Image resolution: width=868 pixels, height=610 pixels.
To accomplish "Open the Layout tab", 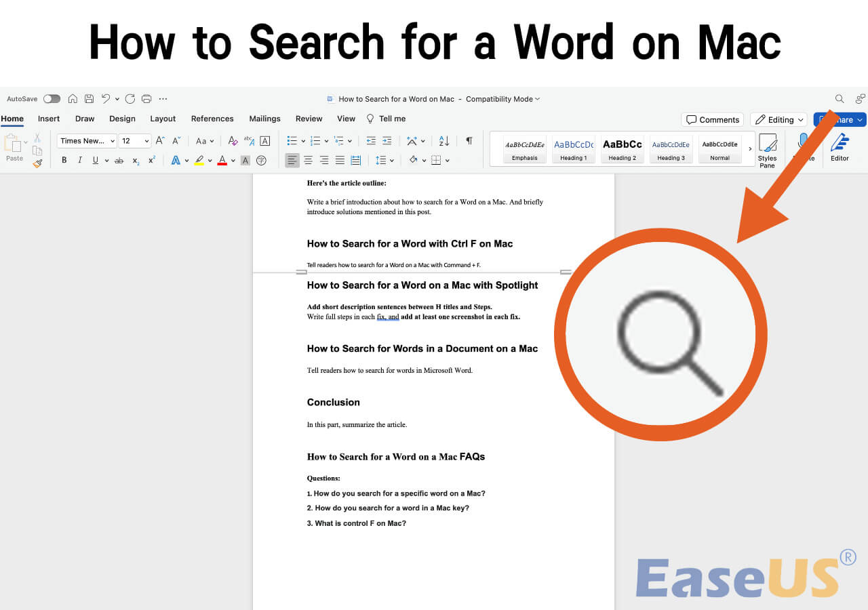I will (x=163, y=119).
